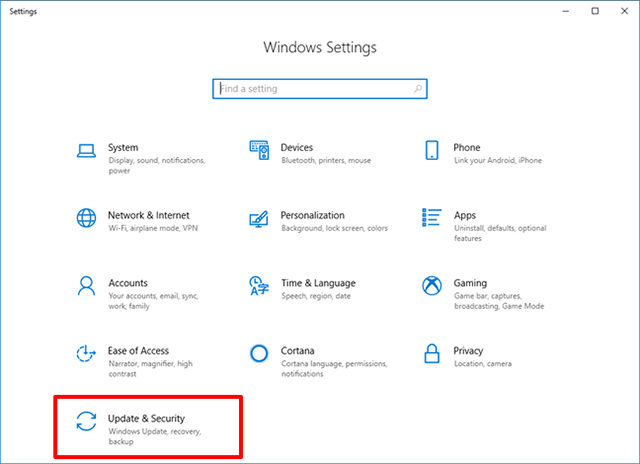Open the Apps list icon

[x=432, y=218]
